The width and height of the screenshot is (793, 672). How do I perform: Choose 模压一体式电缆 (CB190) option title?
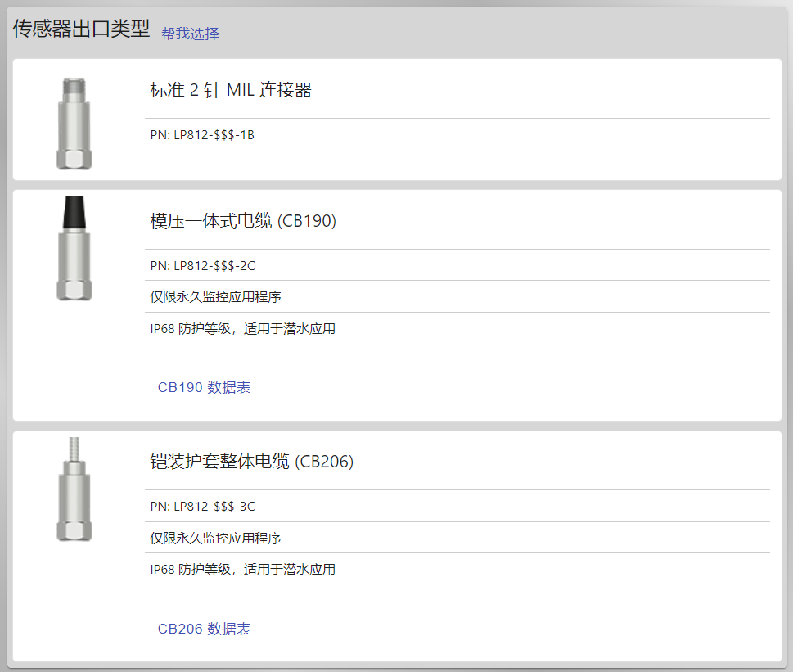click(x=243, y=221)
